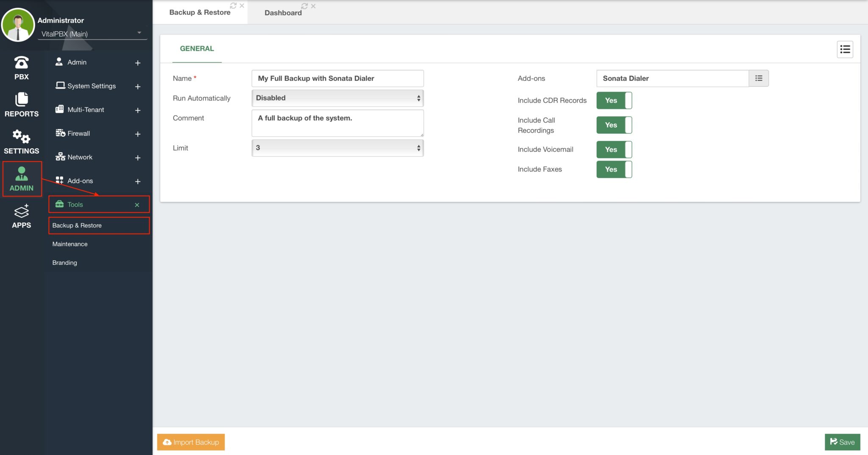The height and width of the screenshot is (455, 868).
Task: Select the GENERAL tab
Action: (197, 49)
